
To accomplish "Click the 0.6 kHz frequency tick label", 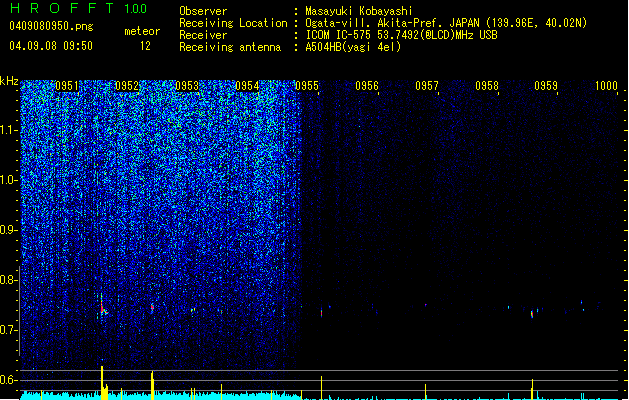I will click(7, 380).
